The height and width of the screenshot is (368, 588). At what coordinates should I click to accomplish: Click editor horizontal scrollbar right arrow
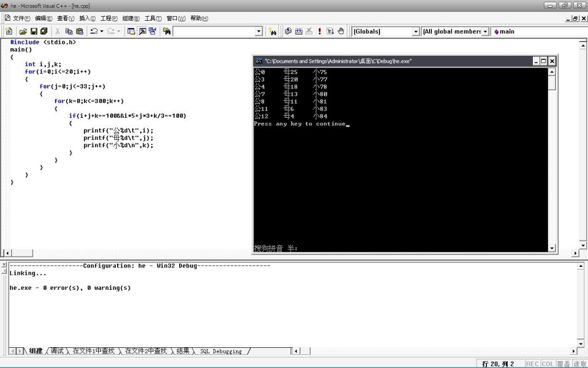[x=575, y=253]
